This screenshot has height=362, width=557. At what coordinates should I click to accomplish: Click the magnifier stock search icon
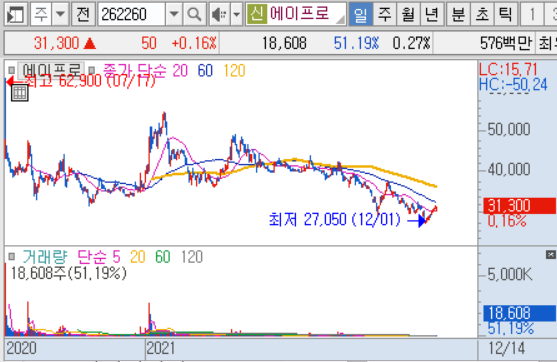[194, 15]
